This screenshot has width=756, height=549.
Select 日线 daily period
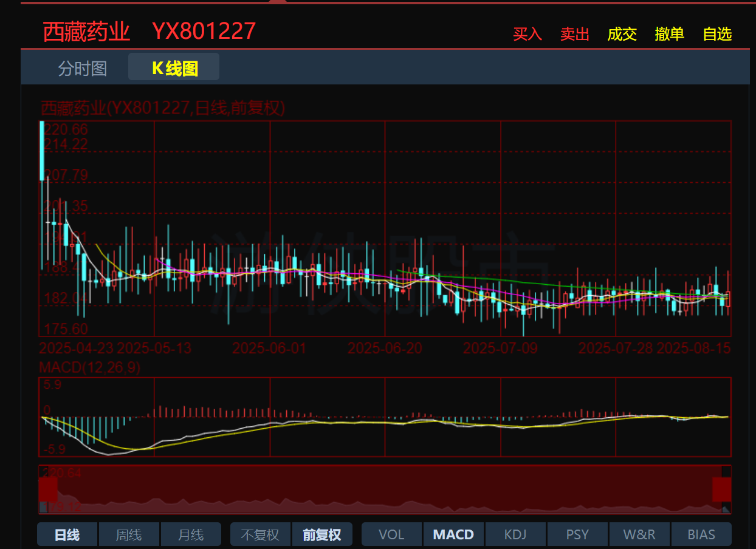coord(67,534)
